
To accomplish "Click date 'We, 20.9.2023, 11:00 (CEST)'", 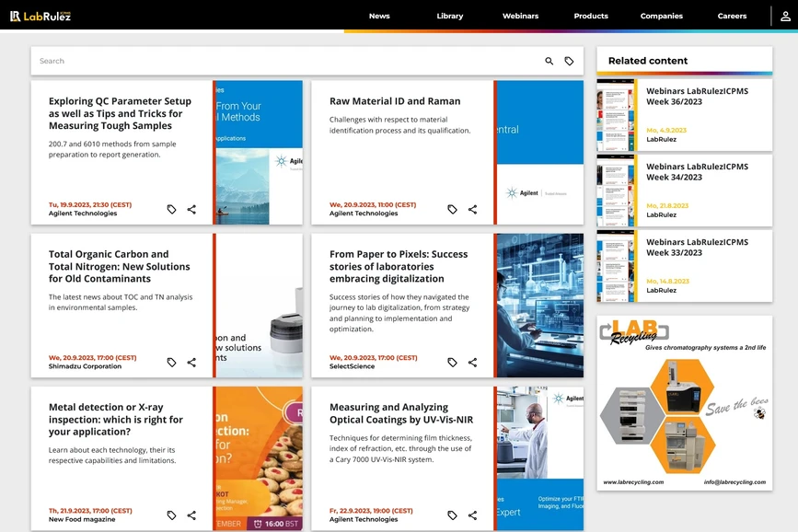I will [373, 204].
